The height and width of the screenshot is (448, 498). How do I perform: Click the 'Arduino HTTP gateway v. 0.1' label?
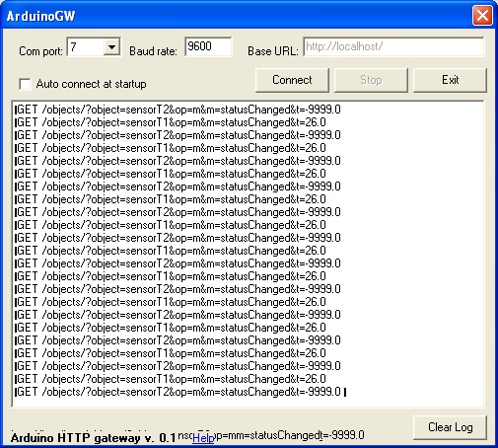coord(93,438)
